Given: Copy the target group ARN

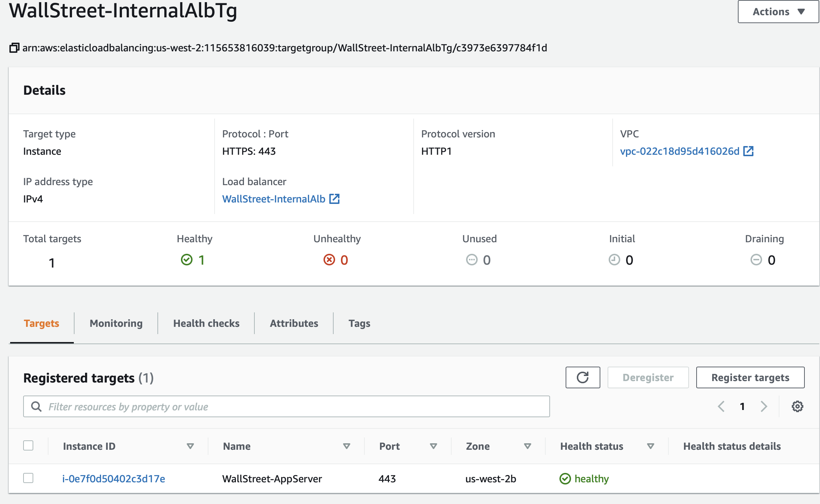Looking at the screenshot, I should tap(14, 47).
